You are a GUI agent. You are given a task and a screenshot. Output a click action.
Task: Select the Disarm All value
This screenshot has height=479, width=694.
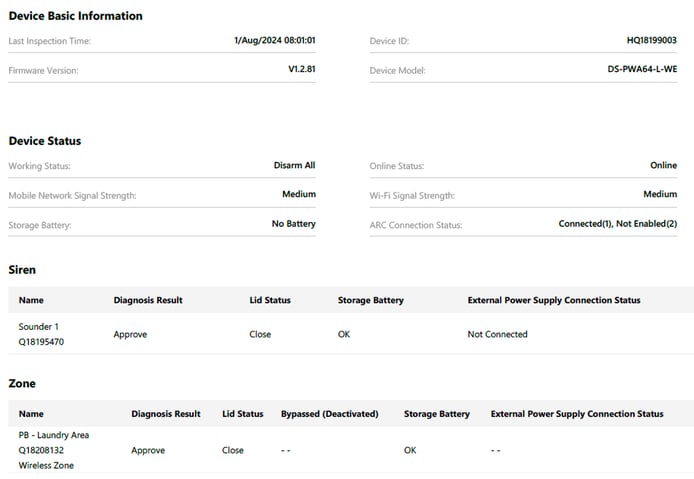[x=294, y=165]
